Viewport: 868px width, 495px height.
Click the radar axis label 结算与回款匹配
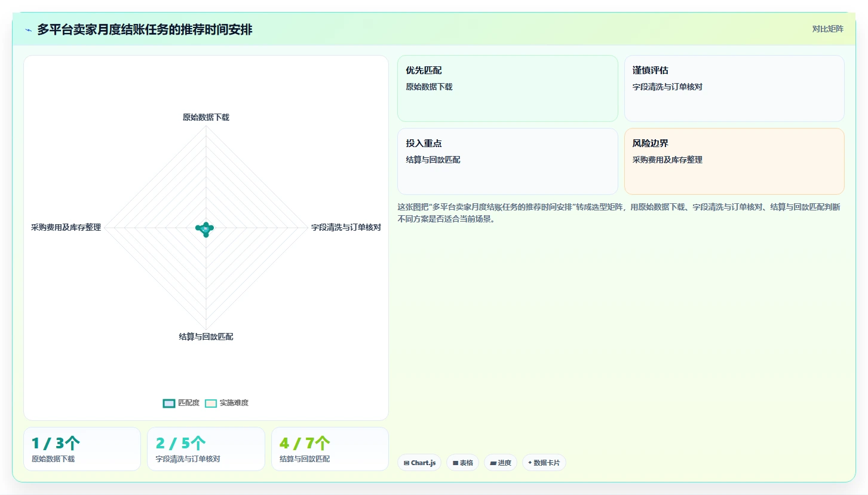click(x=206, y=337)
